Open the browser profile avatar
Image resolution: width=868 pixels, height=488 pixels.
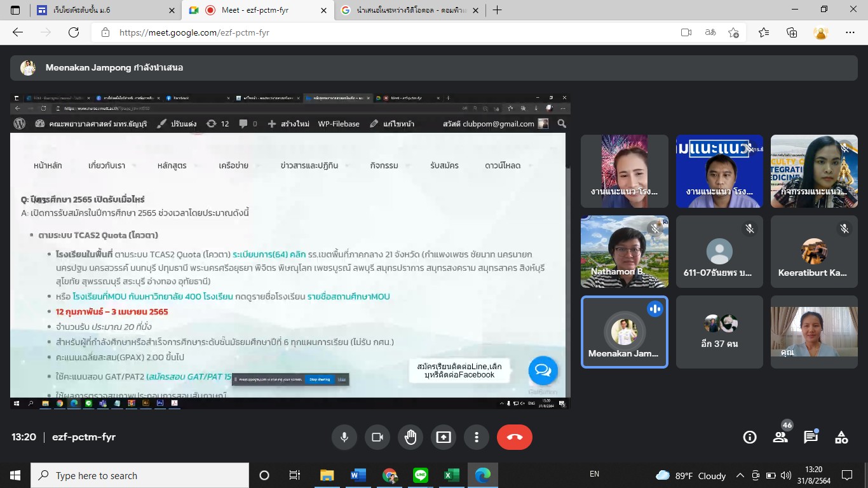pos(821,32)
